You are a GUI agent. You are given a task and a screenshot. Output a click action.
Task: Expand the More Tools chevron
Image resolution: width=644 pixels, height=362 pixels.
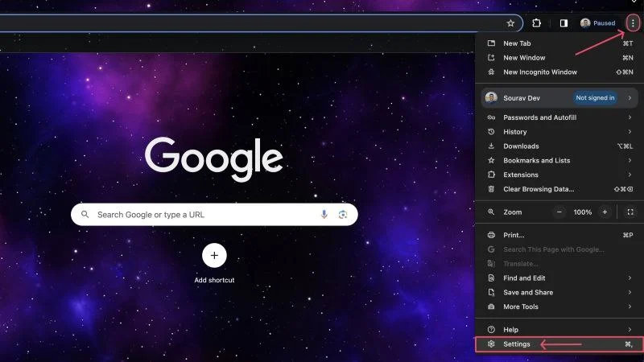(x=630, y=306)
